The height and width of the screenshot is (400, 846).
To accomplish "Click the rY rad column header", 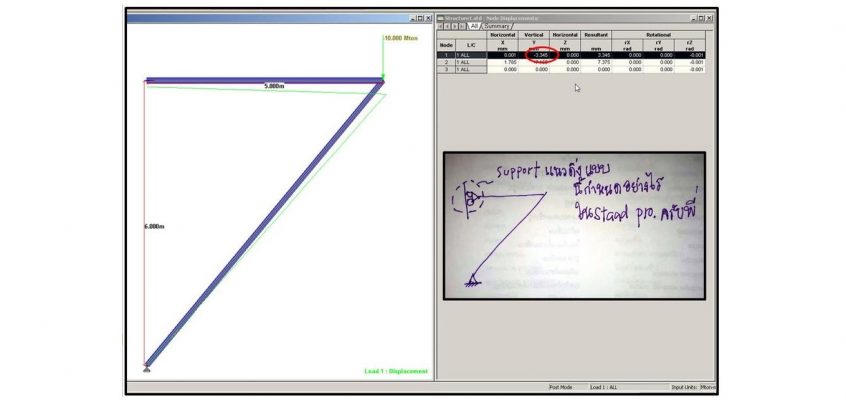I will [658, 45].
